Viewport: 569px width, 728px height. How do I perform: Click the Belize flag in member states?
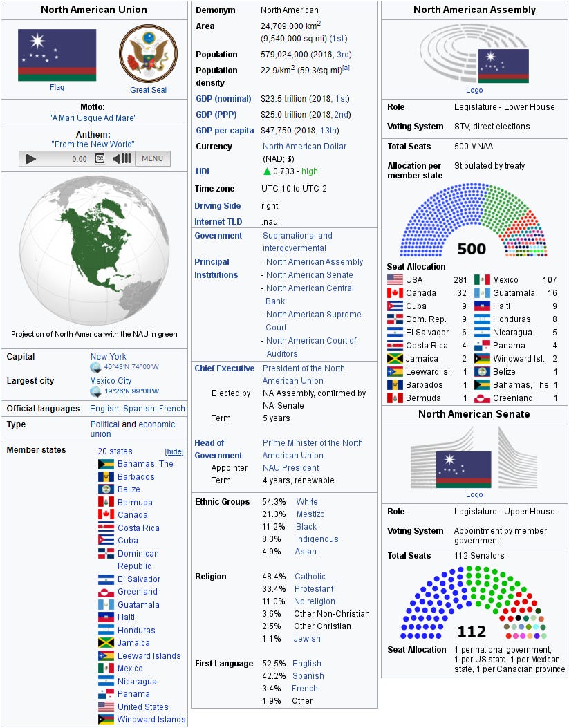106,489
